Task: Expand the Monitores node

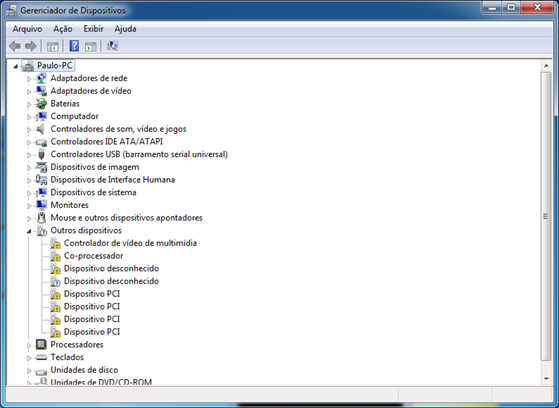Action: tap(29, 206)
